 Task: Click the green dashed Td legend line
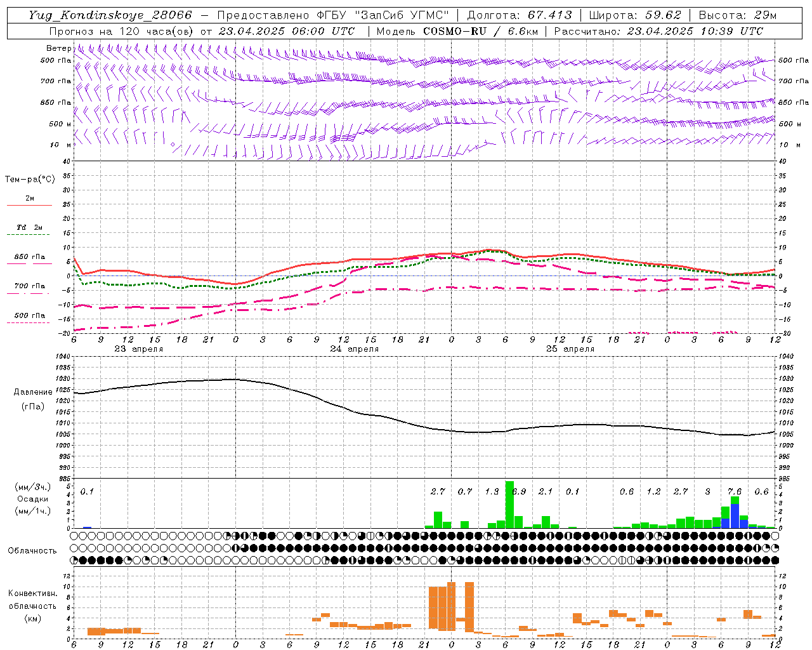[x=29, y=235]
